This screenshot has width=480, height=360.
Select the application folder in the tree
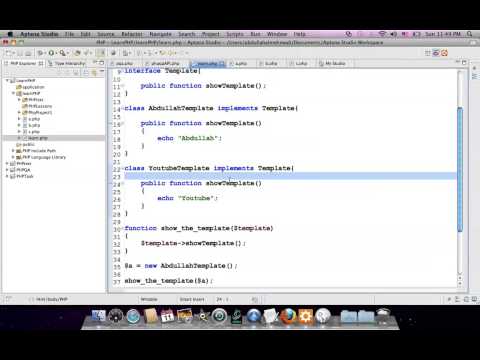click(x=30, y=87)
